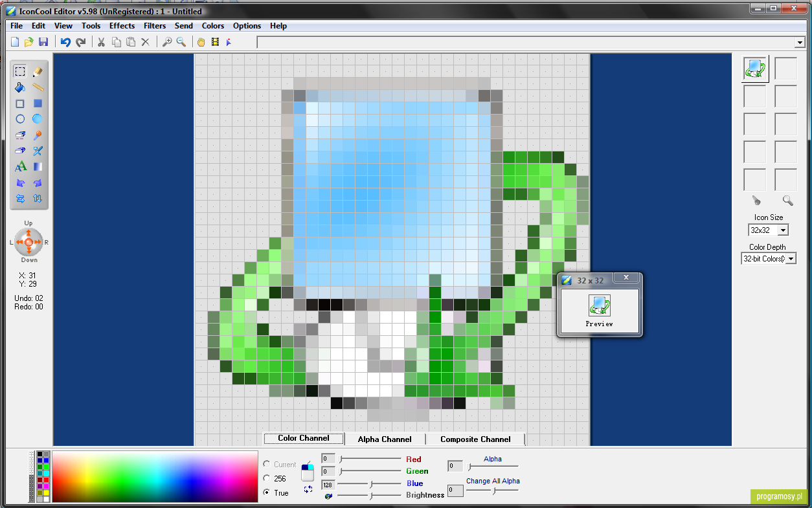Zoom in with the magnifier plus icon
Viewport: 812px width, 508px height.
[x=166, y=42]
